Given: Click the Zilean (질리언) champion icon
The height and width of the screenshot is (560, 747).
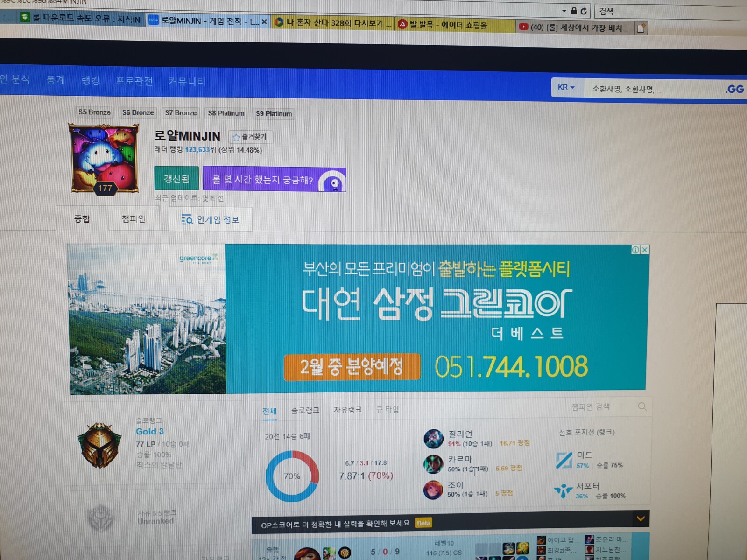Looking at the screenshot, I should coord(433,439).
